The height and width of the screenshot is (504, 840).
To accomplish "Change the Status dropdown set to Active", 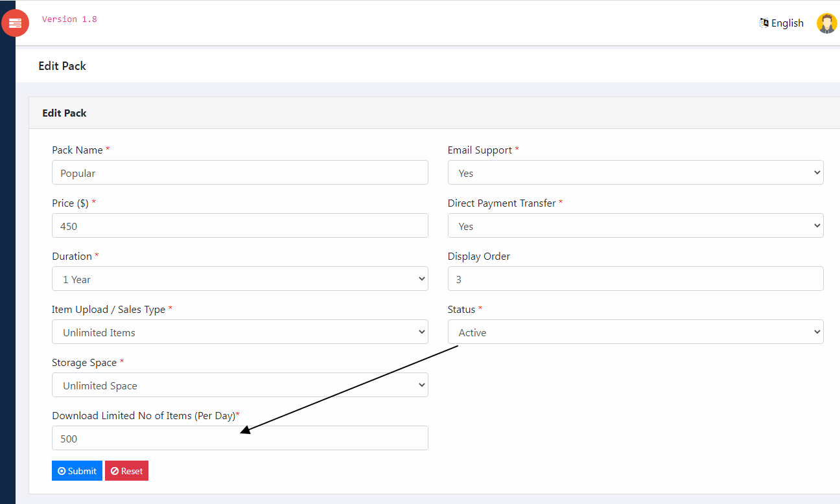I will (x=635, y=332).
